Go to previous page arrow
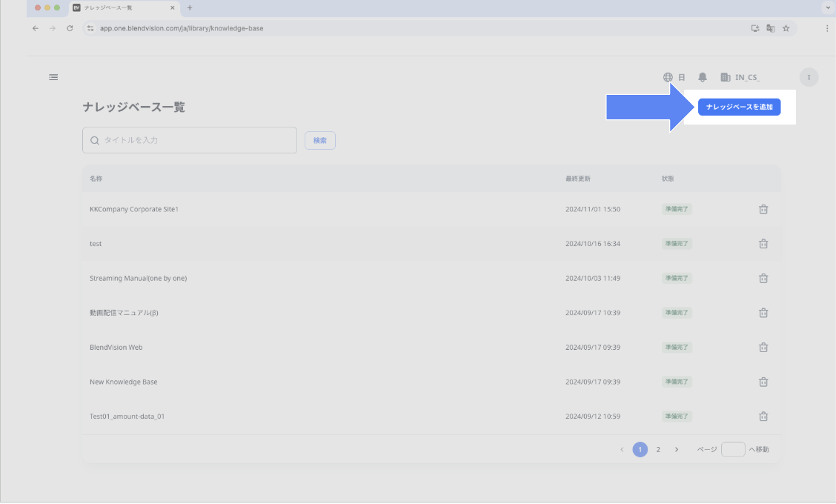 622,450
